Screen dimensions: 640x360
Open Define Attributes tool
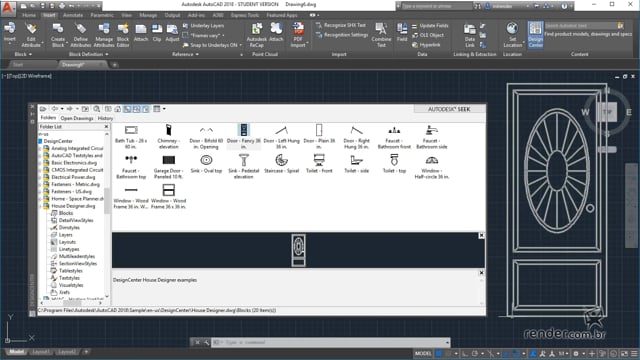click(80, 35)
